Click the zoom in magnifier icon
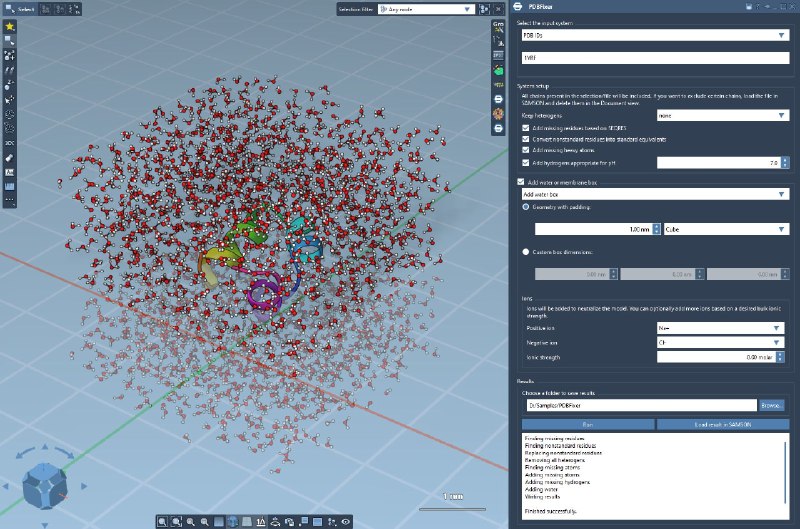The width and height of the screenshot is (800, 529). coord(191,521)
